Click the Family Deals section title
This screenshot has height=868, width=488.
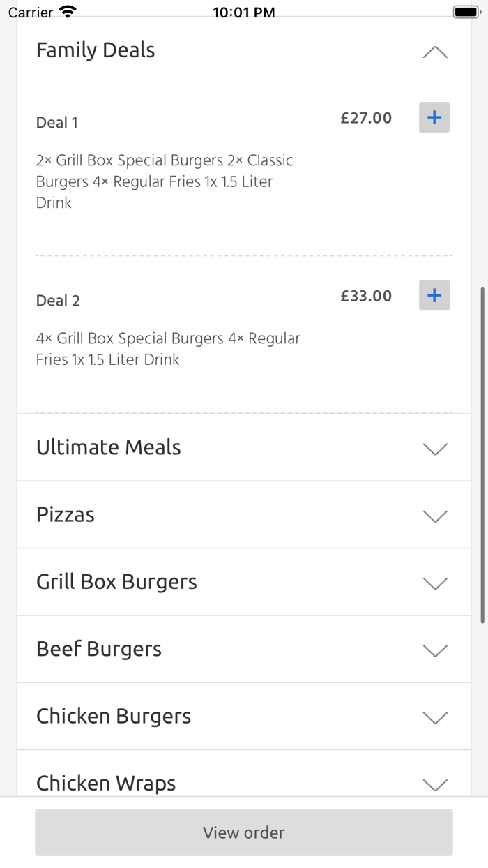[x=95, y=50]
